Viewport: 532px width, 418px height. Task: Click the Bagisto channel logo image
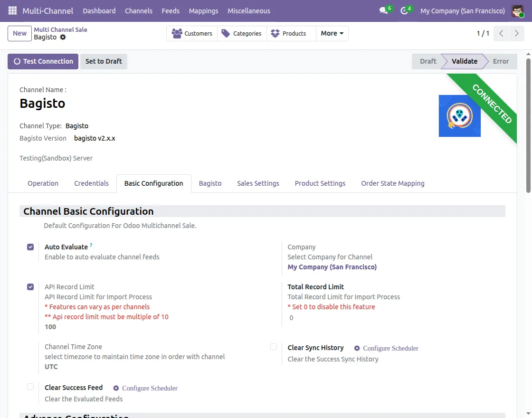coord(459,116)
